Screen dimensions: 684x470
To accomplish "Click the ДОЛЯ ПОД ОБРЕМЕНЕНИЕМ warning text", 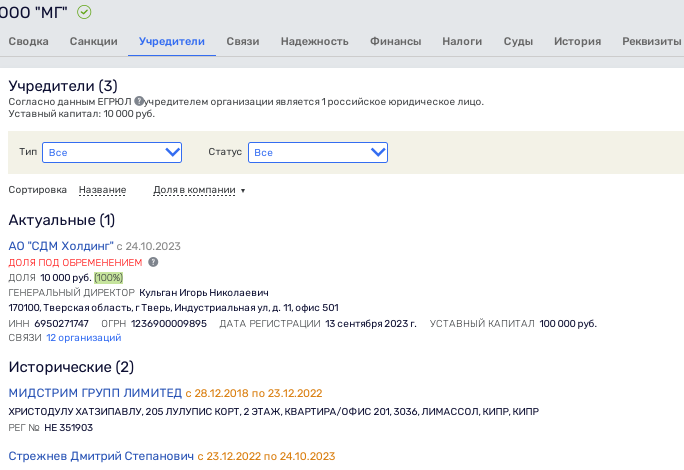I will (x=75, y=263).
